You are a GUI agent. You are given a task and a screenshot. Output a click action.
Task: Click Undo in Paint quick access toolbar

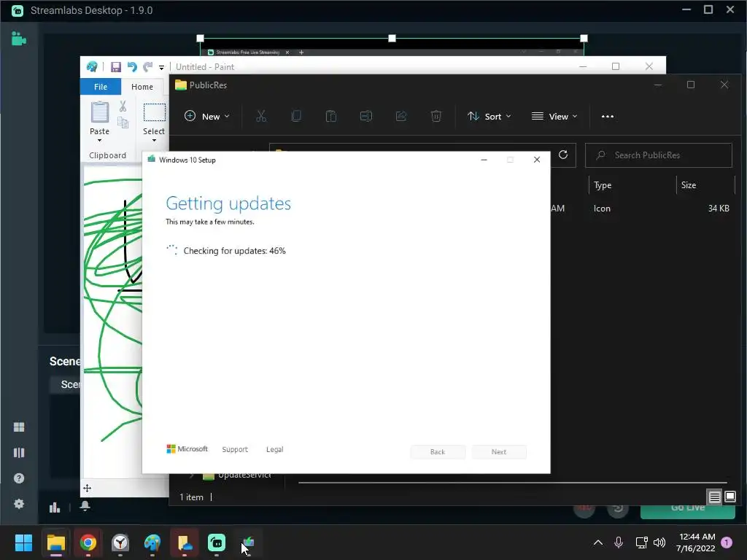coord(132,67)
